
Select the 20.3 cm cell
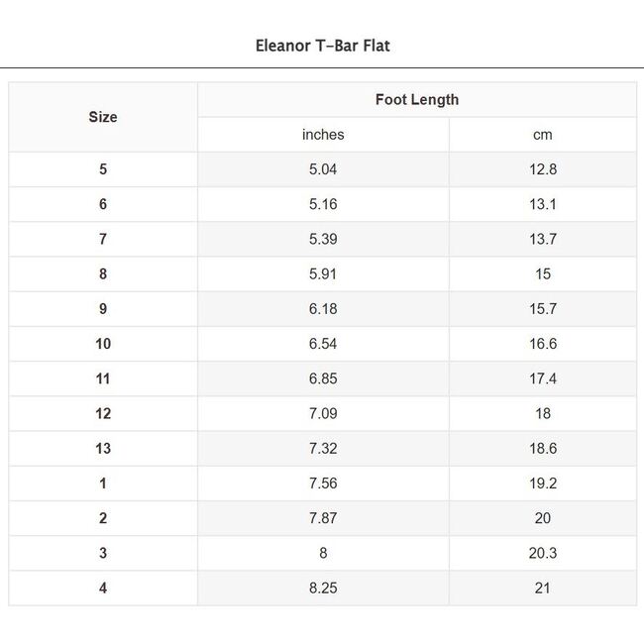[542, 553]
